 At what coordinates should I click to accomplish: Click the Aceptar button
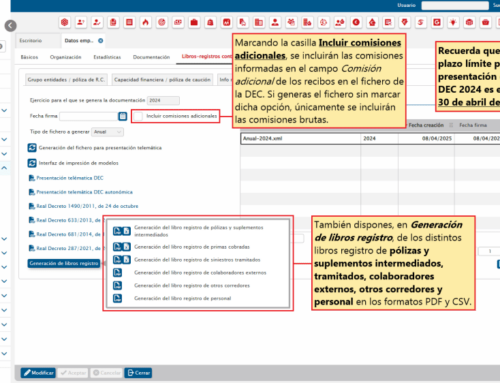pos(73,373)
